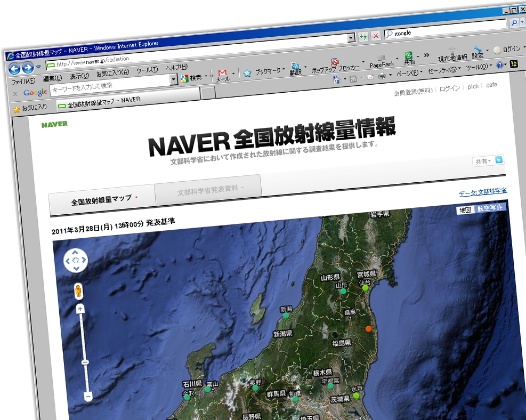Click the map zoom in plus button
Image resolution: width=526 pixels, height=420 pixels.
point(80,309)
